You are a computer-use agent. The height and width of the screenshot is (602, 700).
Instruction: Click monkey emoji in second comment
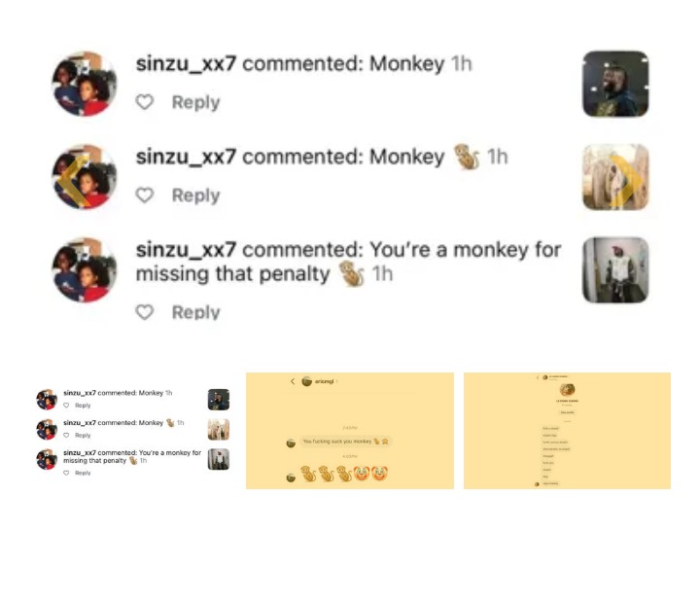click(x=467, y=157)
